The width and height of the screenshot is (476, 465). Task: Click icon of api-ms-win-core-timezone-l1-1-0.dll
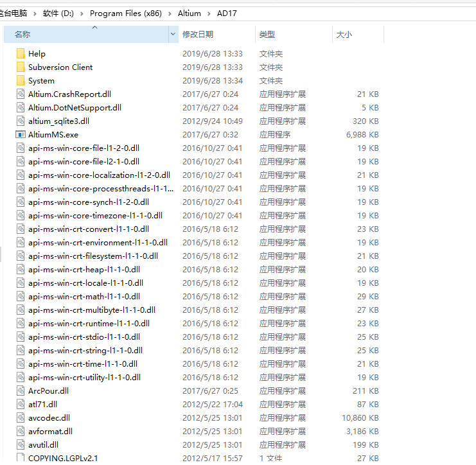pyautogui.click(x=21, y=216)
